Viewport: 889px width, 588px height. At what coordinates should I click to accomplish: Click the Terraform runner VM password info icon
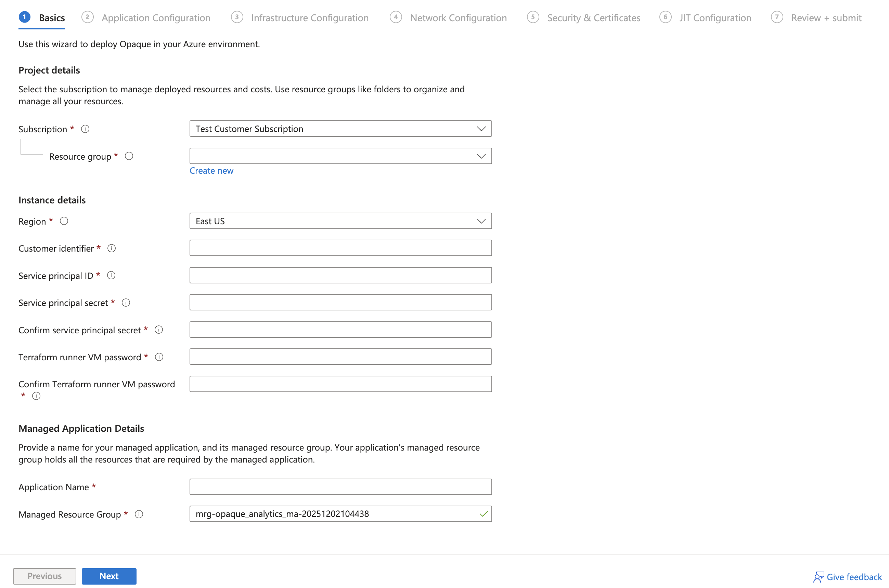[159, 357]
